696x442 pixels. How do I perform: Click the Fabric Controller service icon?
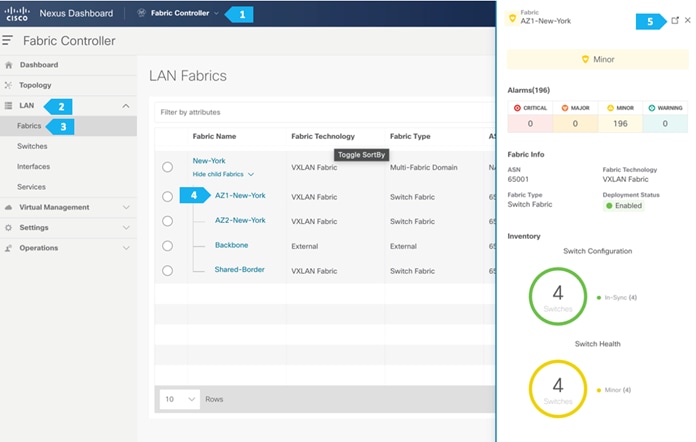141,13
